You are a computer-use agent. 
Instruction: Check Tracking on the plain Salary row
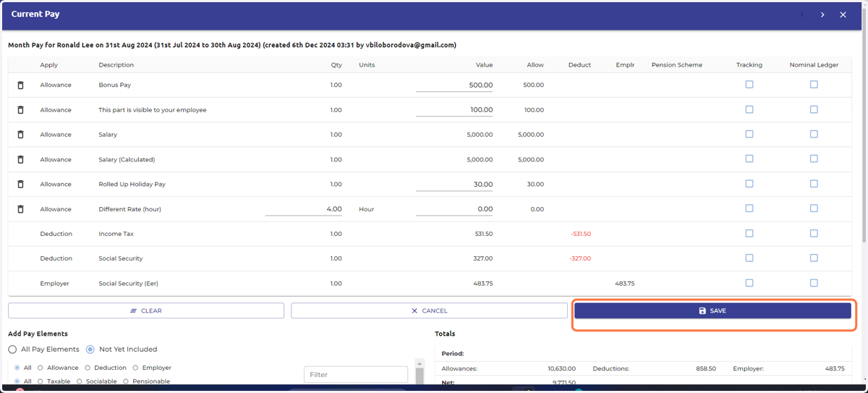point(749,134)
